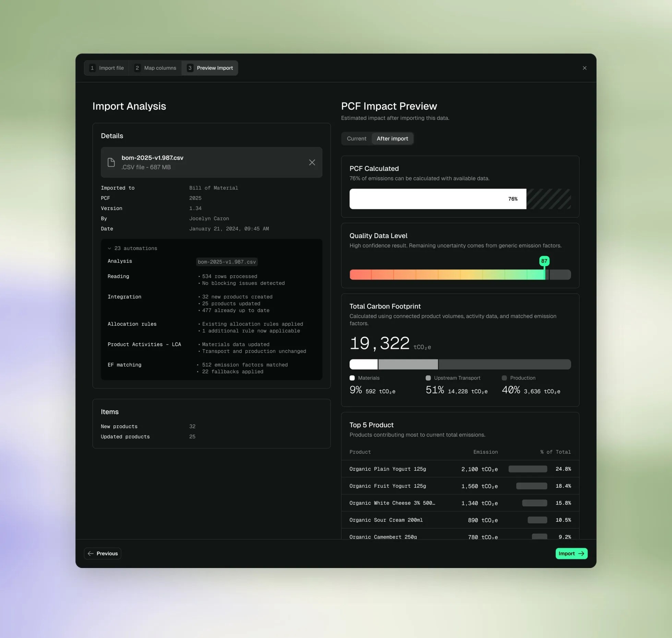Image resolution: width=672 pixels, height=638 pixels.
Task: Click the Previous button
Action: coord(103,553)
